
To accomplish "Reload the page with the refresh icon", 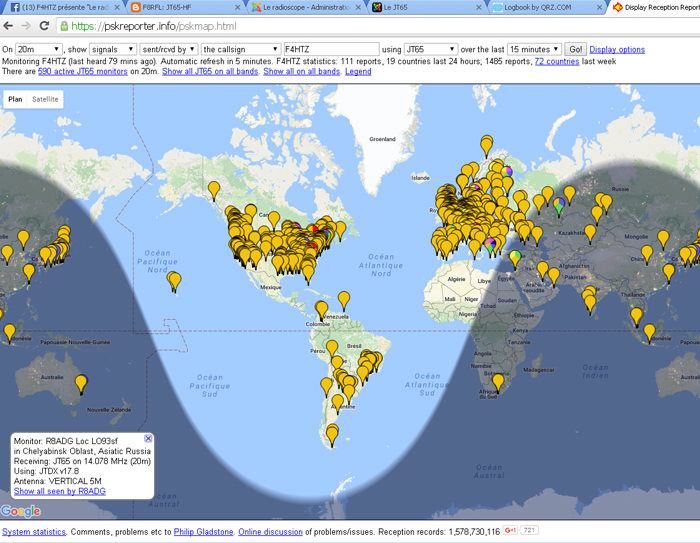I will [44, 26].
